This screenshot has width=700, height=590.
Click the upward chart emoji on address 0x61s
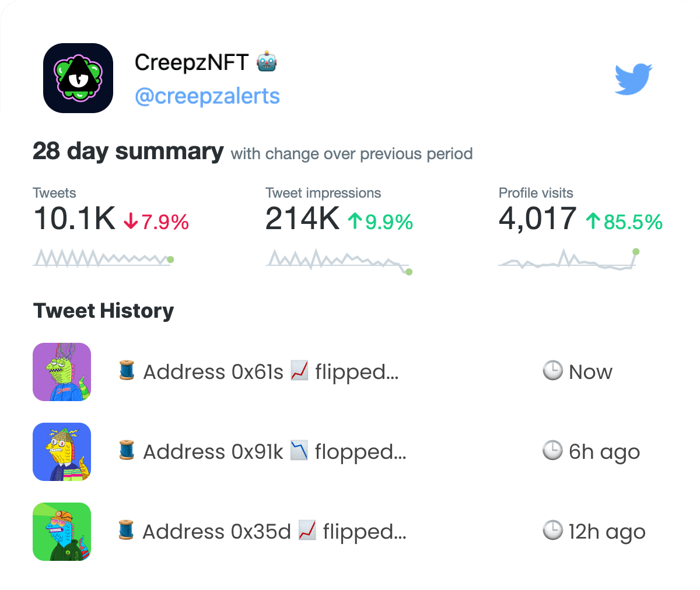coord(299,371)
